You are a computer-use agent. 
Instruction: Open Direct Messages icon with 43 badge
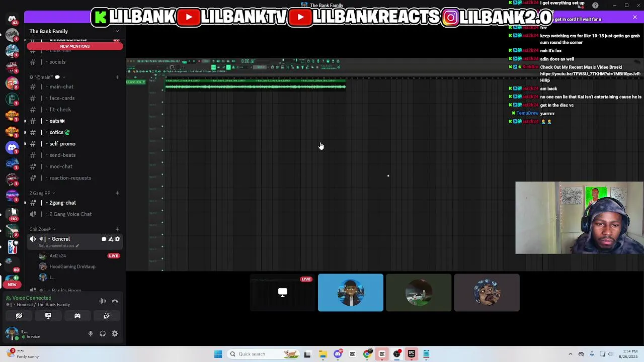tap(12, 19)
